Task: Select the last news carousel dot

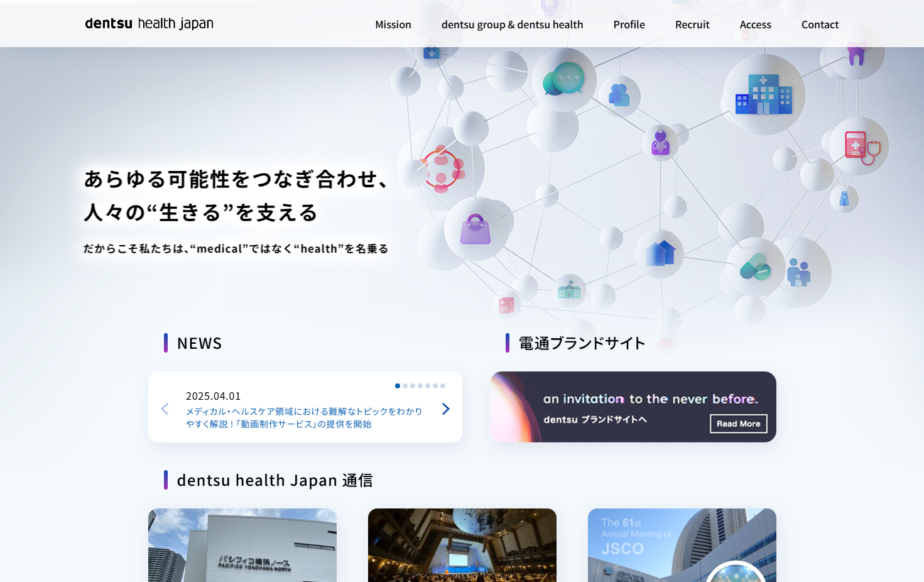Action: [443, 386]
